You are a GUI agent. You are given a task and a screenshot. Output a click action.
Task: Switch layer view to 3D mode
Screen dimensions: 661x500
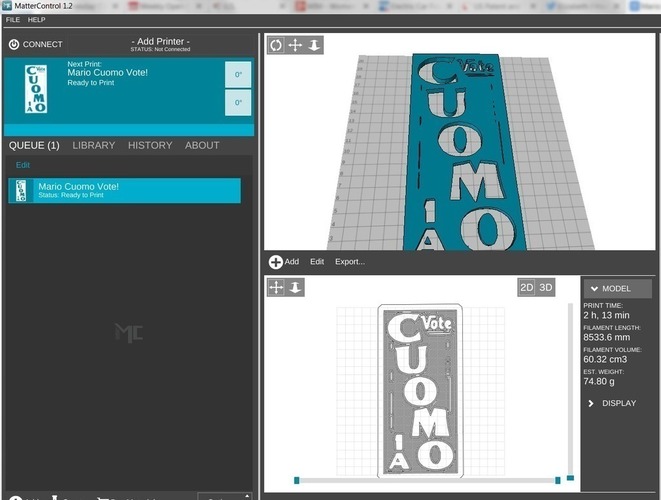pyautogui.click(x=545, y=288)
